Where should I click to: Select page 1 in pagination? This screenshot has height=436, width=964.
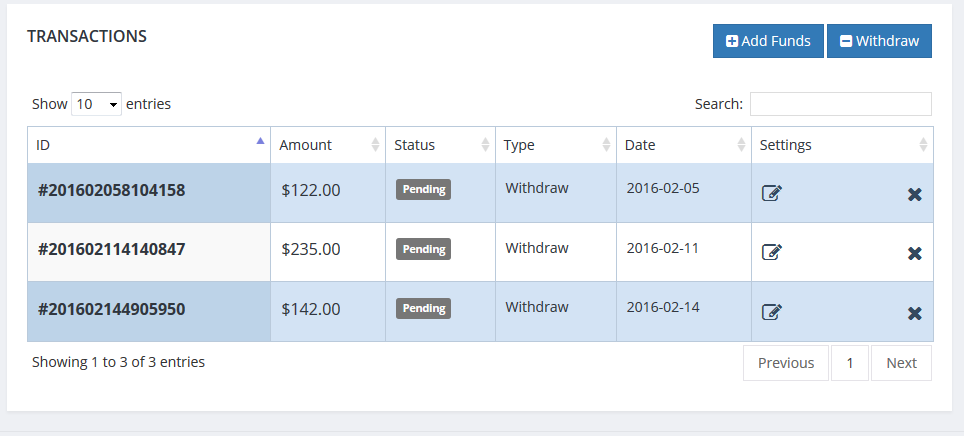coord(849,363)
